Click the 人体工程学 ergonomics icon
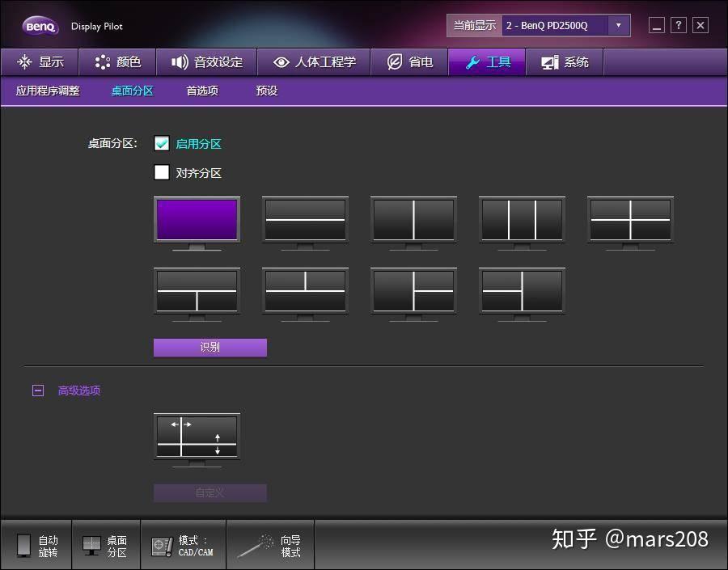The width and height of the screenshot is (728, 570). 281,61
